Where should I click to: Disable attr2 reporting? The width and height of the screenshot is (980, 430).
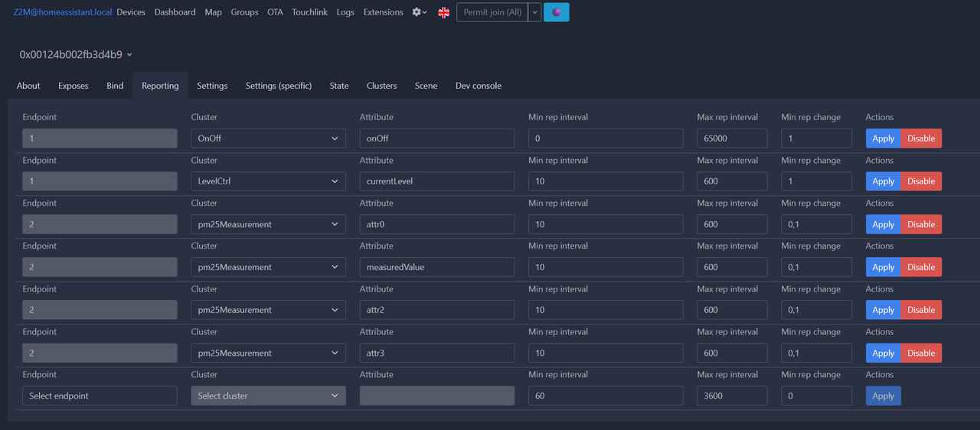coord(921,310)
